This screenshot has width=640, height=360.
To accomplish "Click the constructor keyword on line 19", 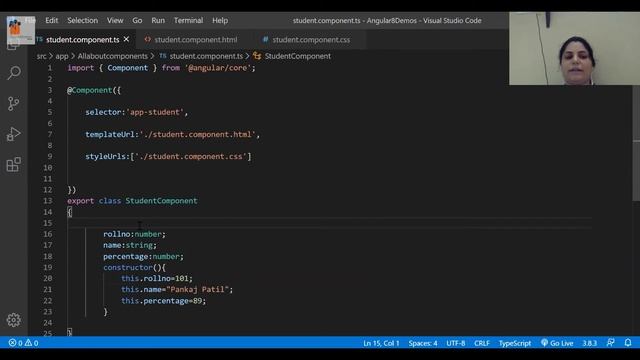I will [128, 267].
